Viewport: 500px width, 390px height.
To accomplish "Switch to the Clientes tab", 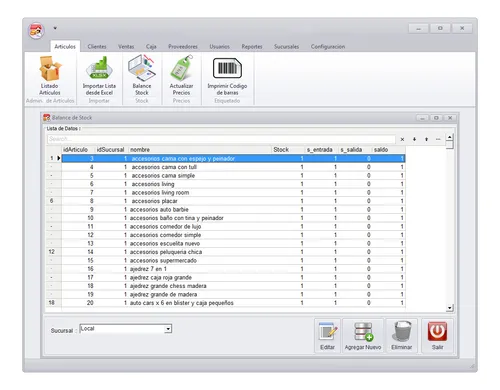I will (x=97, y=47).
